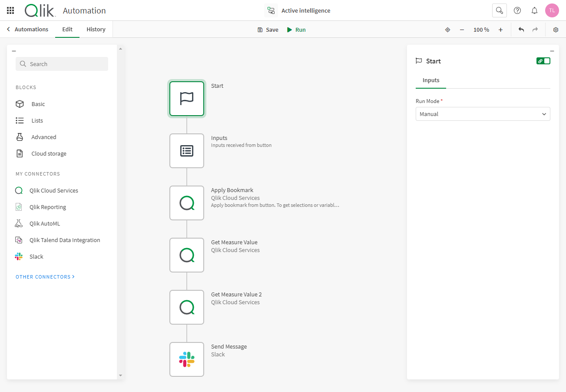Click the Get Measure Value 2 label
This screenshot has width=566, height=392.
pyautogui.click(x=236, y=294)
